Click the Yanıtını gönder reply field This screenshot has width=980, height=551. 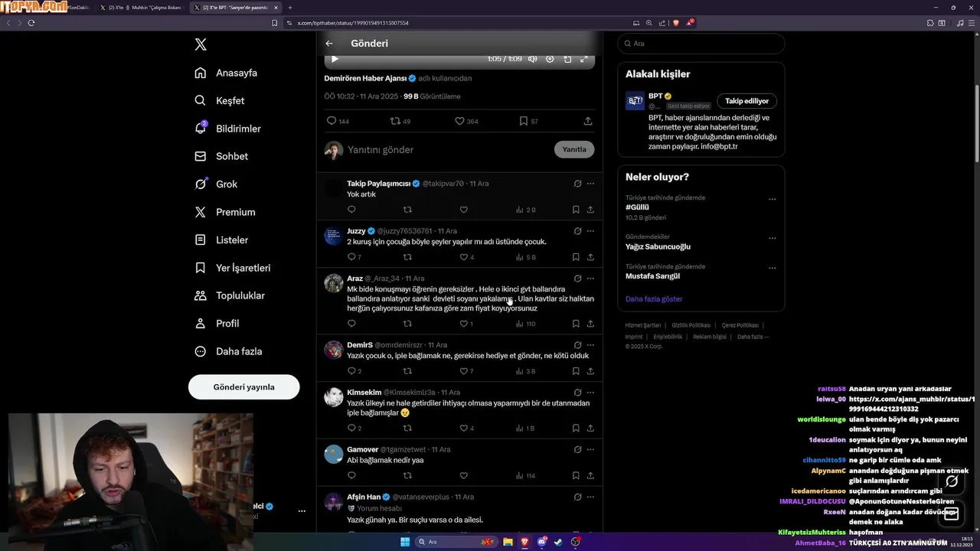448,150
